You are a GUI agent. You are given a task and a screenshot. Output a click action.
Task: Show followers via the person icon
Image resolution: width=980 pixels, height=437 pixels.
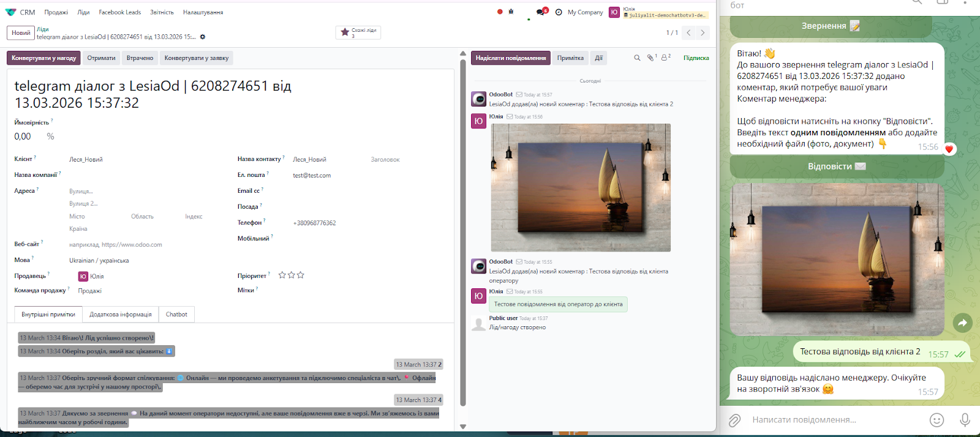pos(665,58)
